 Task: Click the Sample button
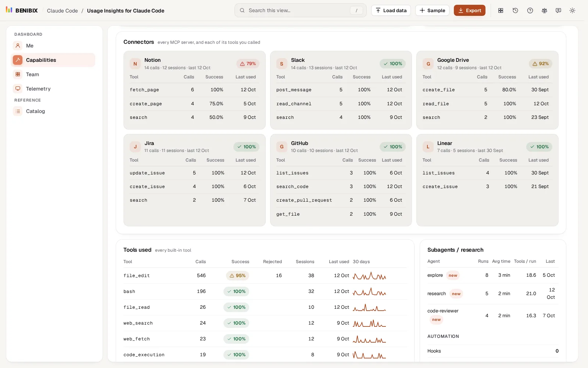[433, 10]
